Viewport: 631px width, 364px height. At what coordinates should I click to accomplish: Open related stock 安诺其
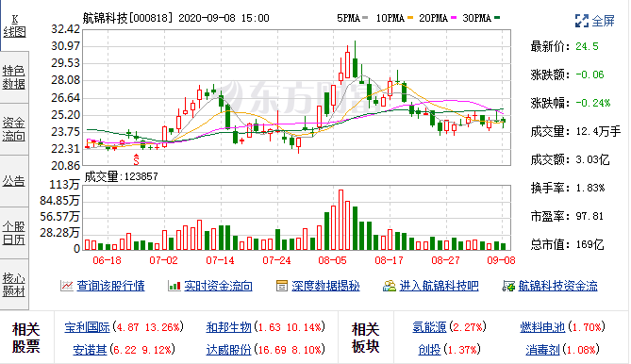pos(90,350)
